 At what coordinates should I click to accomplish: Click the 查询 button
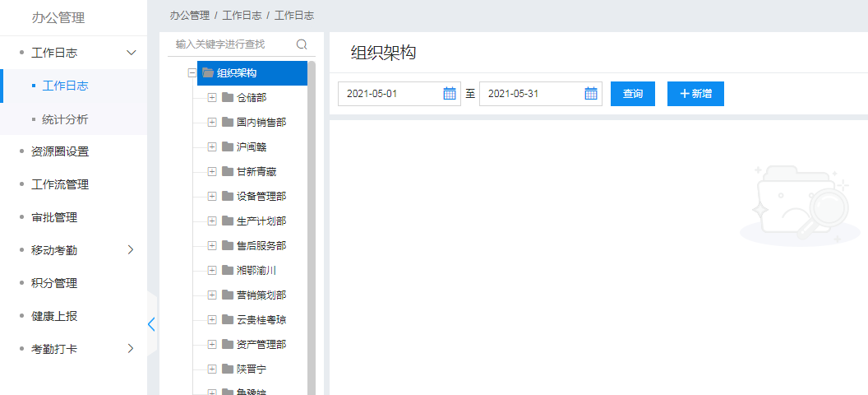(632, 94)
